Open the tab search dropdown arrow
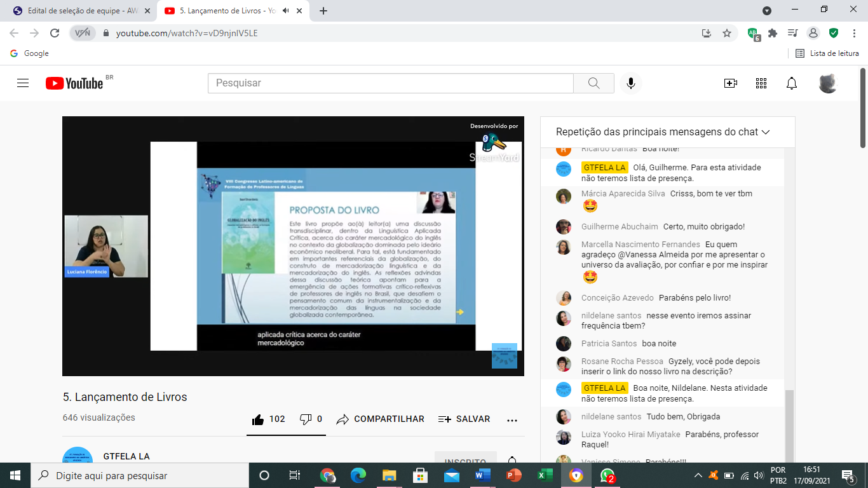Screen dimensions: 868x488 [767, 11]
